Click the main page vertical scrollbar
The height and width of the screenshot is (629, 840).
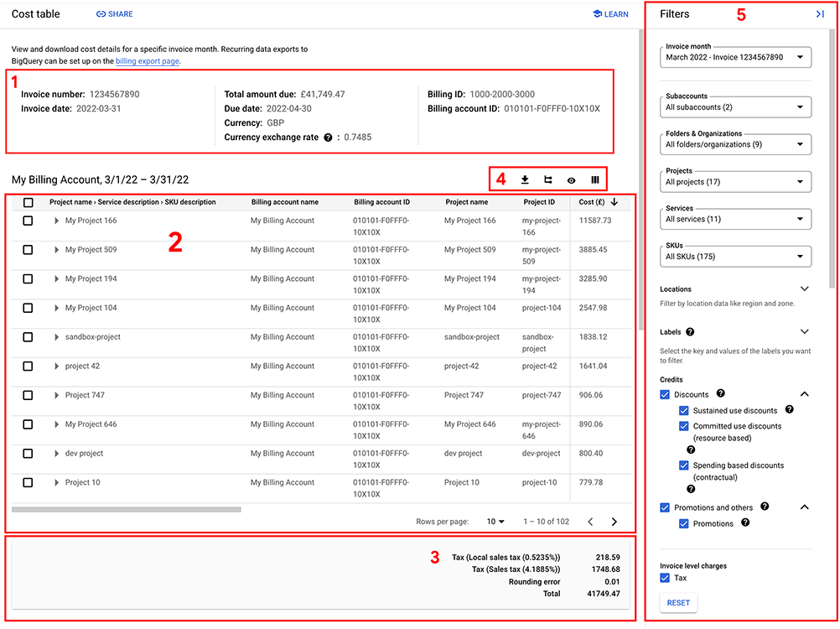click(641, 179)
